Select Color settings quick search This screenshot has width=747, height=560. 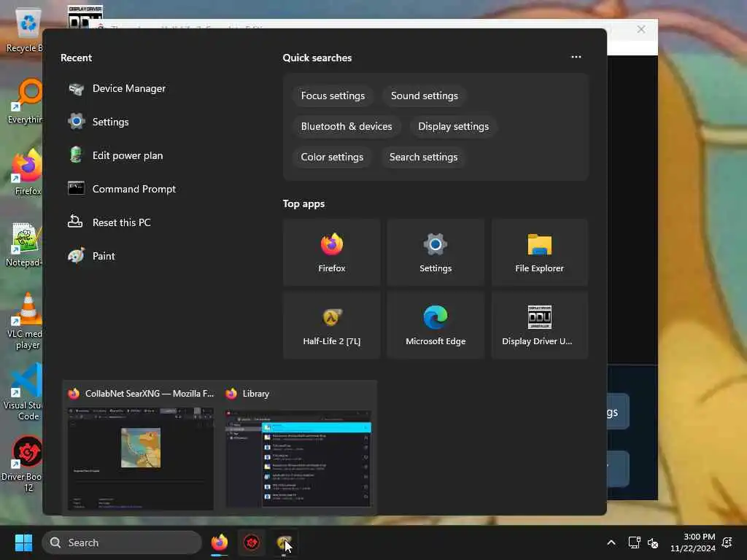point(332,157)
